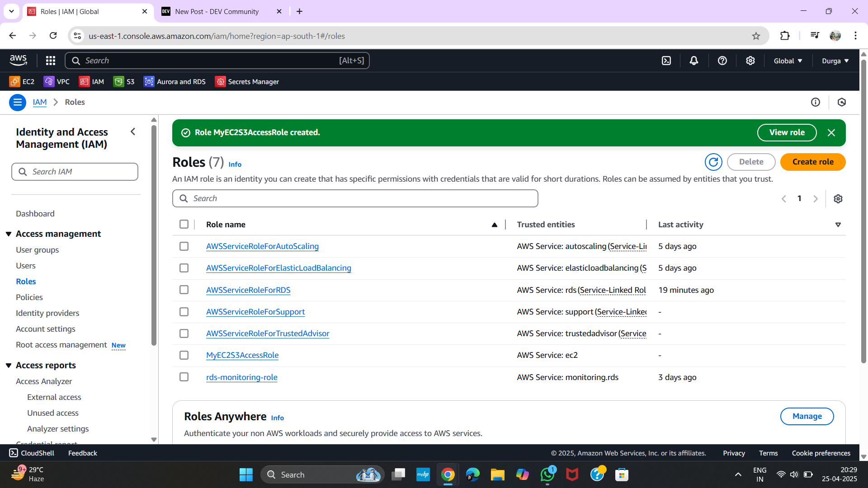Check the AWSServiceRoleForRDS row checkbox
The image size is (868, 488).
pos(184,290)
